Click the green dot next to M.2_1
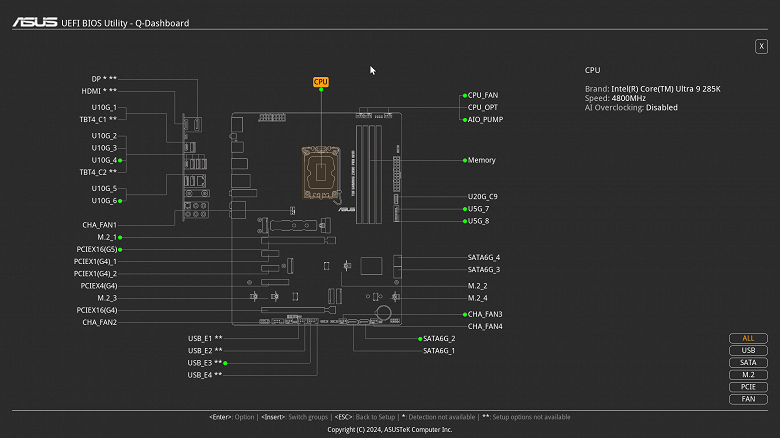The image size is (780, 438). click(120, 237)
